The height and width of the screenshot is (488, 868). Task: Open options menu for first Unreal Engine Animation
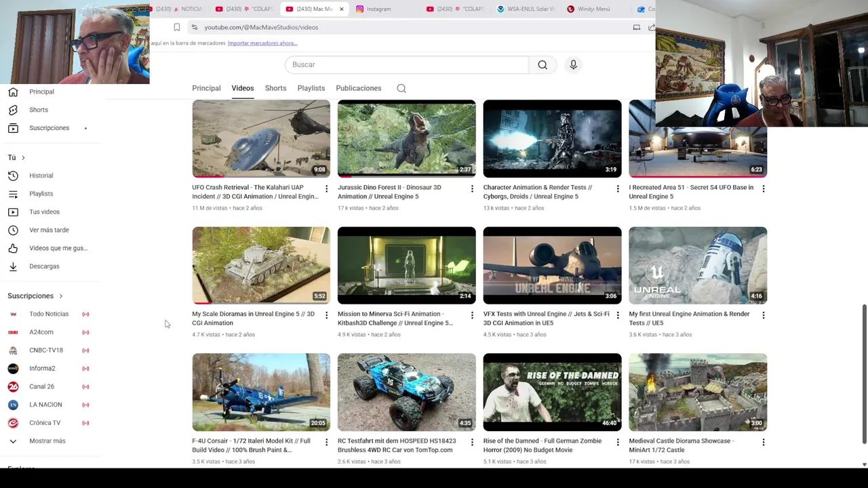click(763, 315)
